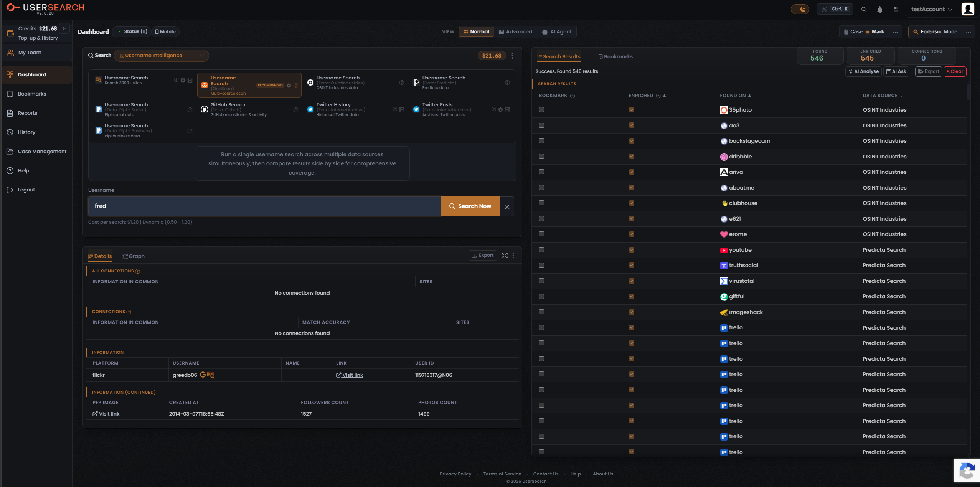Bookmark the clubhouse result

541,203
